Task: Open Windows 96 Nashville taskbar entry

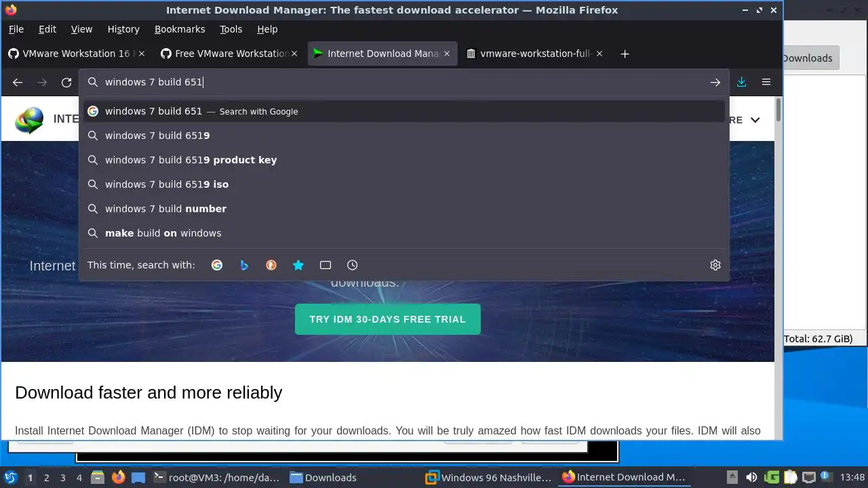Action: pos(489,477)
